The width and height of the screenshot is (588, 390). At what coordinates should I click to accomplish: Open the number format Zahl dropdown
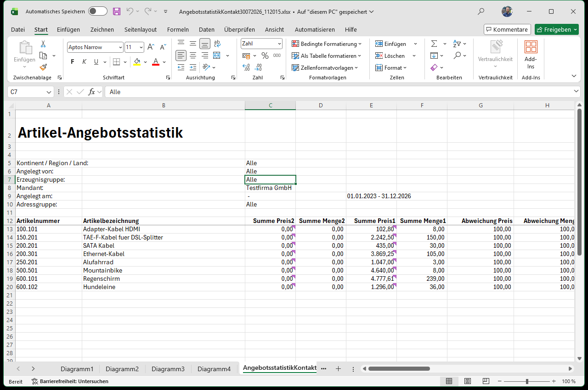pyautogui.click(x=279, y=44)
